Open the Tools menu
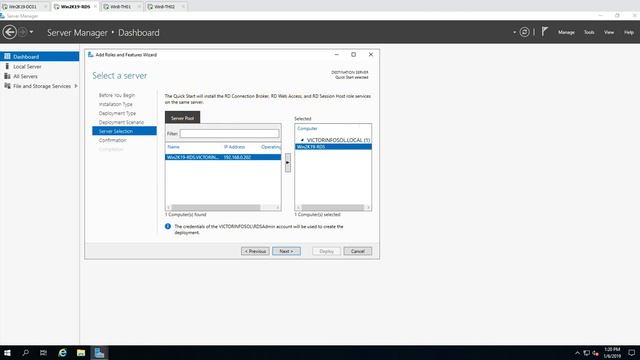640x360 pixels. coord(589,32)
